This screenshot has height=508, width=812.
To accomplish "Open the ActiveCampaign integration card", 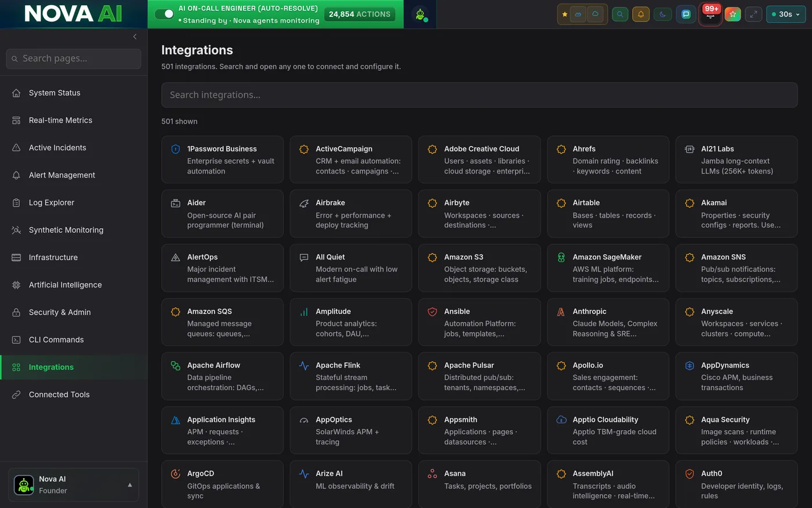I will click(351, 160).
